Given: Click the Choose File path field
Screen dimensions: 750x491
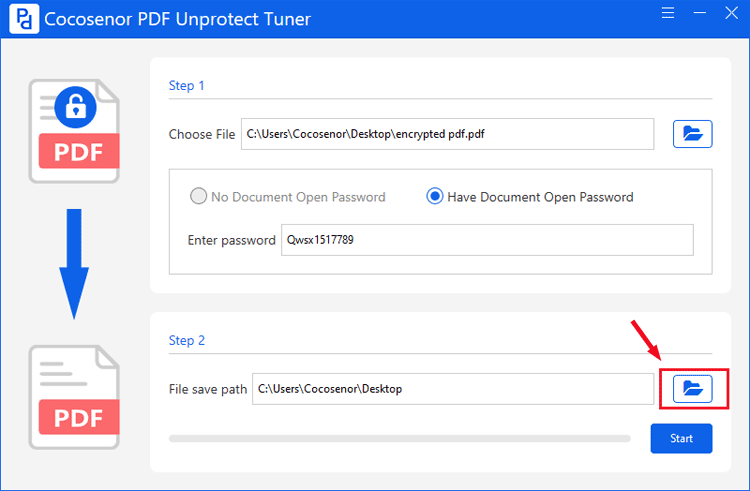Looking at the screenshot, I should [x=447, y=134].
